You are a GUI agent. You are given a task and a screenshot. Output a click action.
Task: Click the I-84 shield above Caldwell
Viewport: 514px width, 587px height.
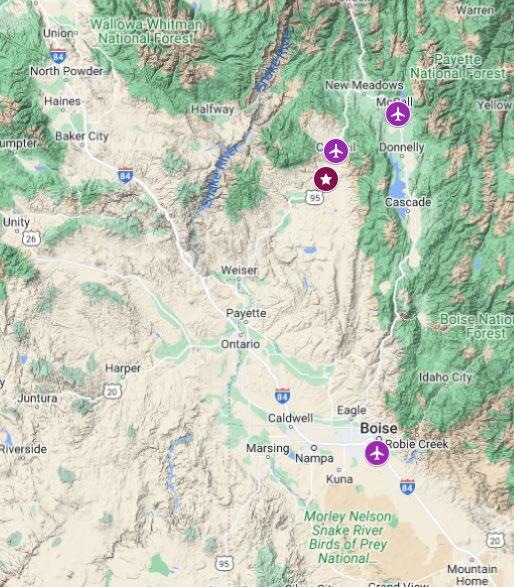[282, 396]
